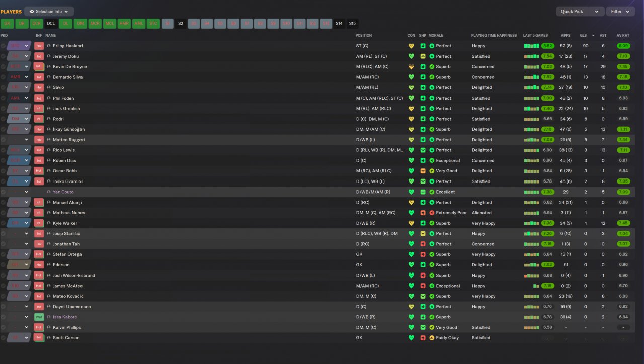Open the Filter dropdown
Viewport: 644px width, 364px height.
pyautogui.click(x=620, y=12)
